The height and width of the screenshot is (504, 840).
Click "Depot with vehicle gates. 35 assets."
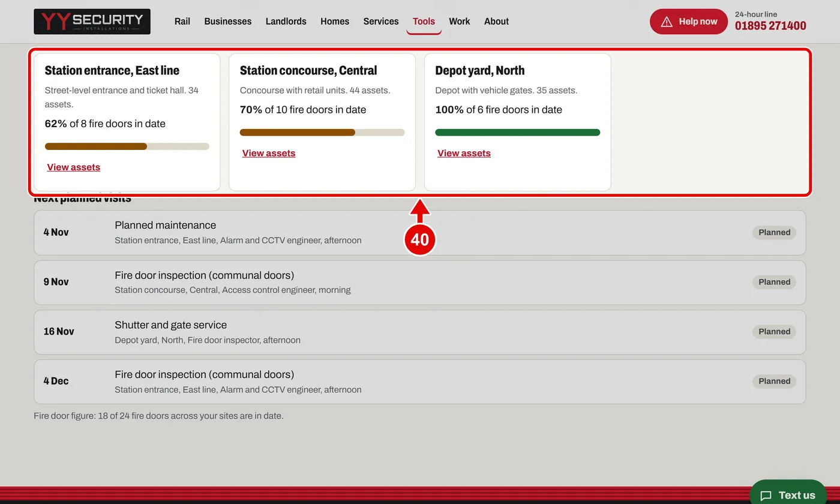(x=506, y=91)
